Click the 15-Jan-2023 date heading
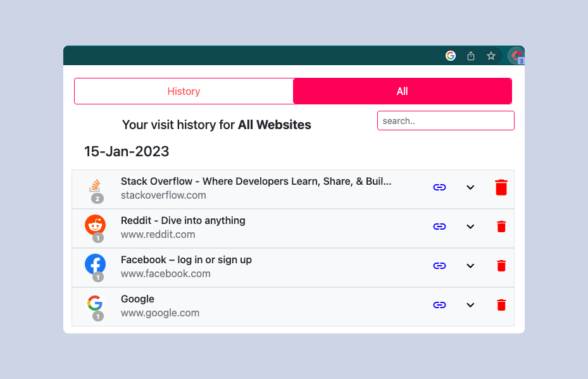588x379 pixels. (x=127, y=151)
